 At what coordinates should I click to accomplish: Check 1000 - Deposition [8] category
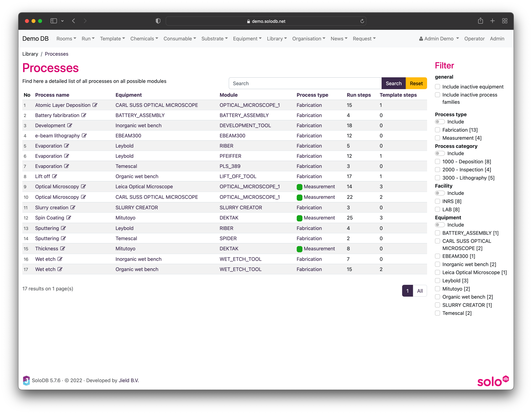437,162
